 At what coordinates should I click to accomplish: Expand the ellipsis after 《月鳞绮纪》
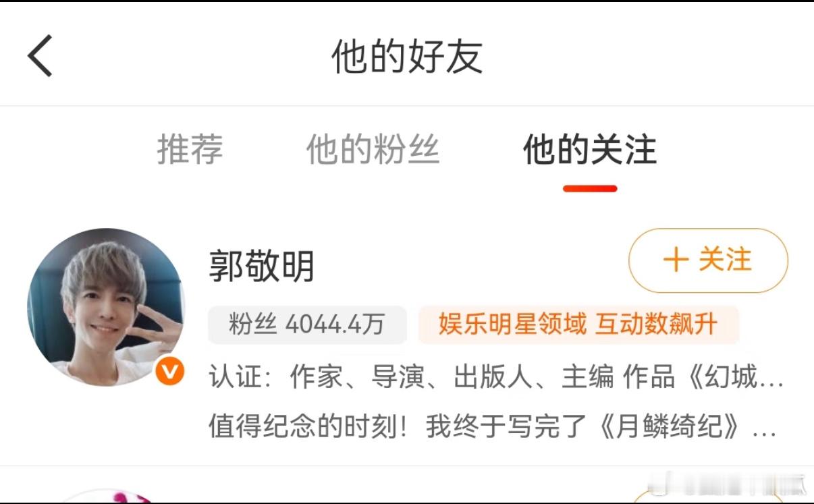click(764, 429)
